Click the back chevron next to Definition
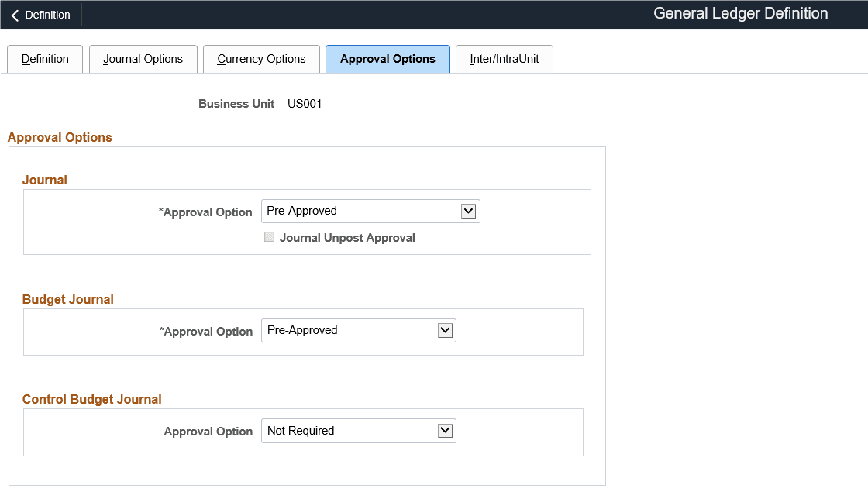Screen dimensions: 868x499 tap(15, 14)
